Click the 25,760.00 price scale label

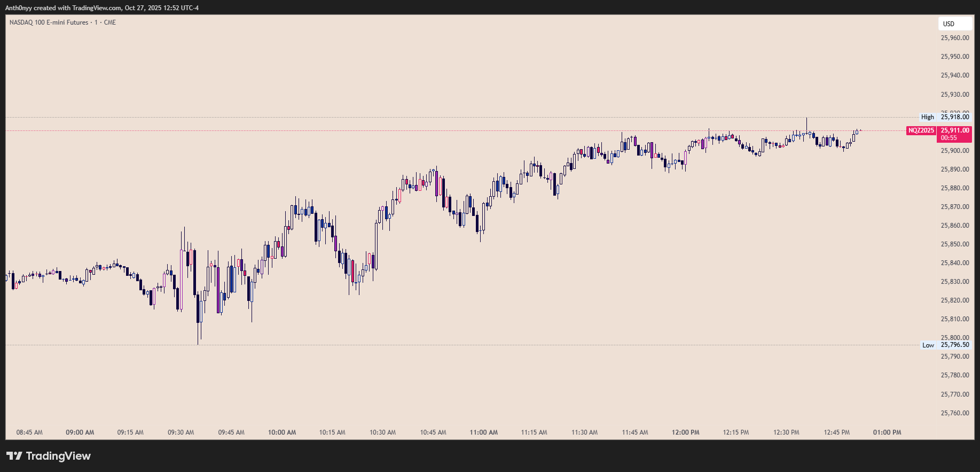pos(955,413)
